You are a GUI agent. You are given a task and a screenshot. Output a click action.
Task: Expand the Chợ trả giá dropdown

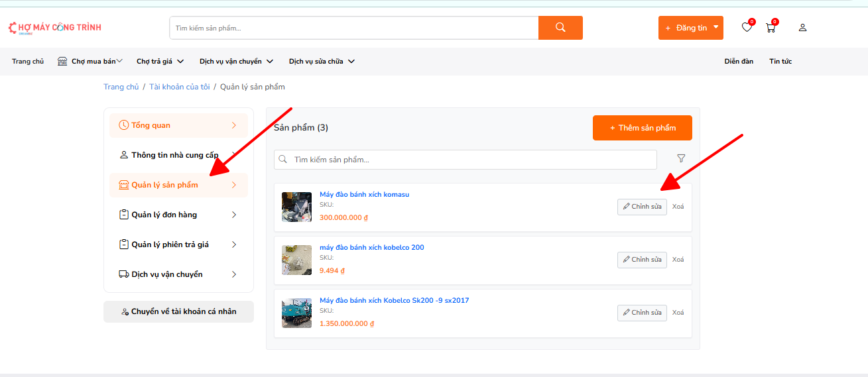pyautogui.click(x=160, y=62)
